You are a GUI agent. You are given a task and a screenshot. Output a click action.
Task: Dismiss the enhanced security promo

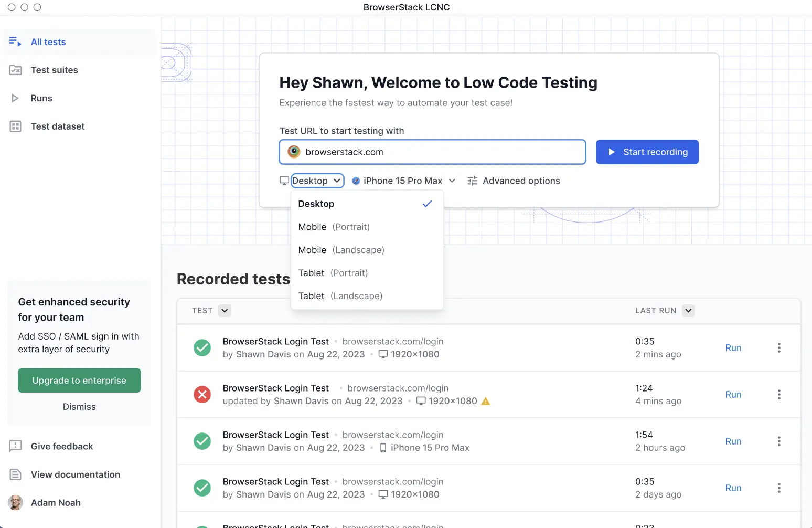coord(79,407)
